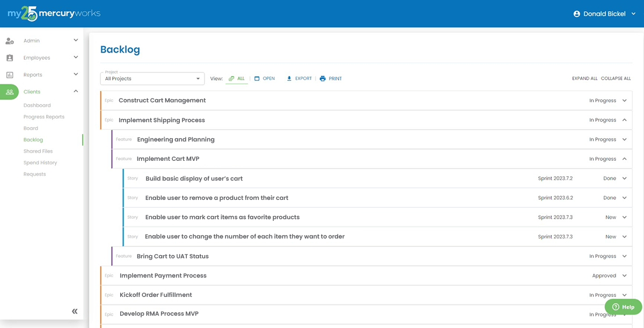The image size is (644, 328).
Task: Click the Reports chart icon
Action: click(10, 75)
